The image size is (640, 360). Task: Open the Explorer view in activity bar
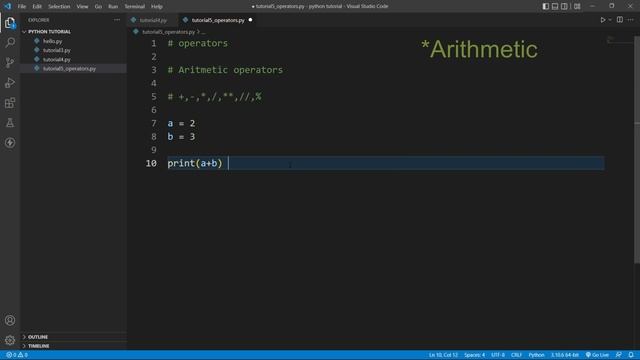click(10, 23)
